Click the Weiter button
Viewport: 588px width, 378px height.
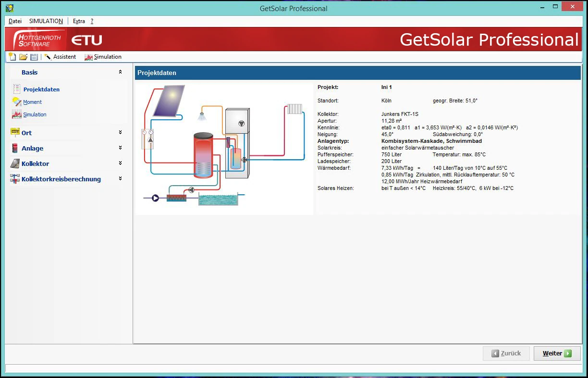click(557, 353)
